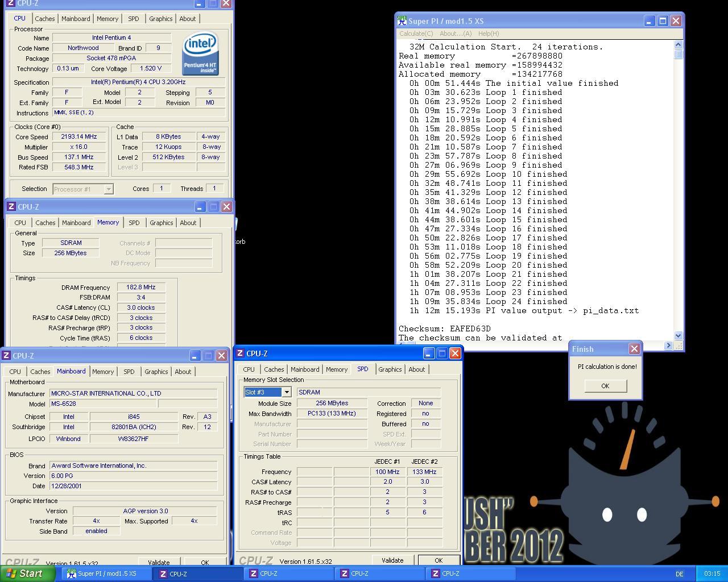
Task: Click CPU-Z SPD window title icon
Action: pos(240,353)
